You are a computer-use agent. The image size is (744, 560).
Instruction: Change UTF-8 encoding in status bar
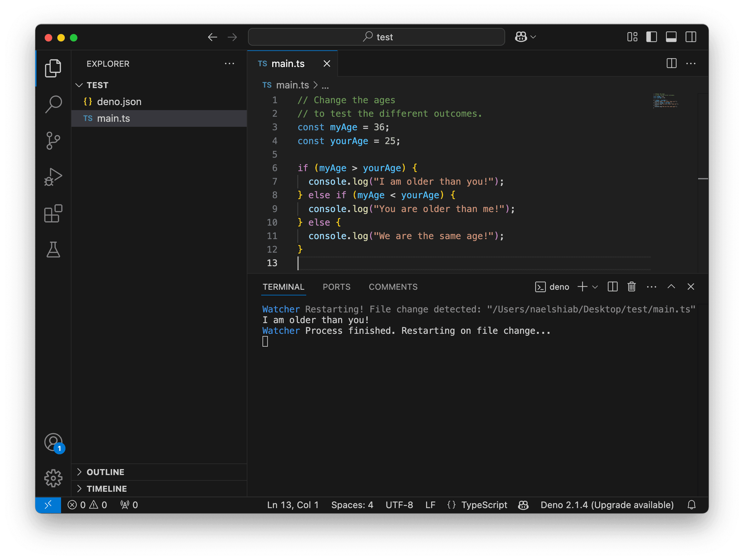[399, 505]
